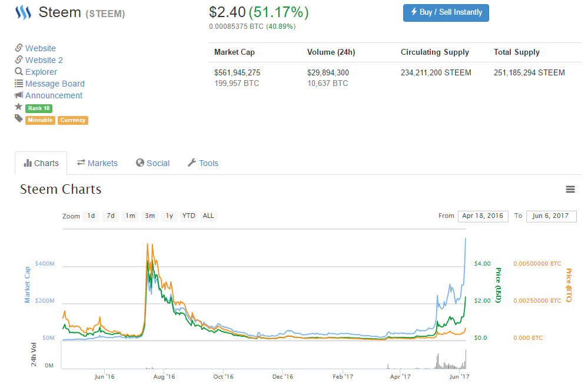
Task: Open the Website 2 link
Action: [x=44, y=60]
